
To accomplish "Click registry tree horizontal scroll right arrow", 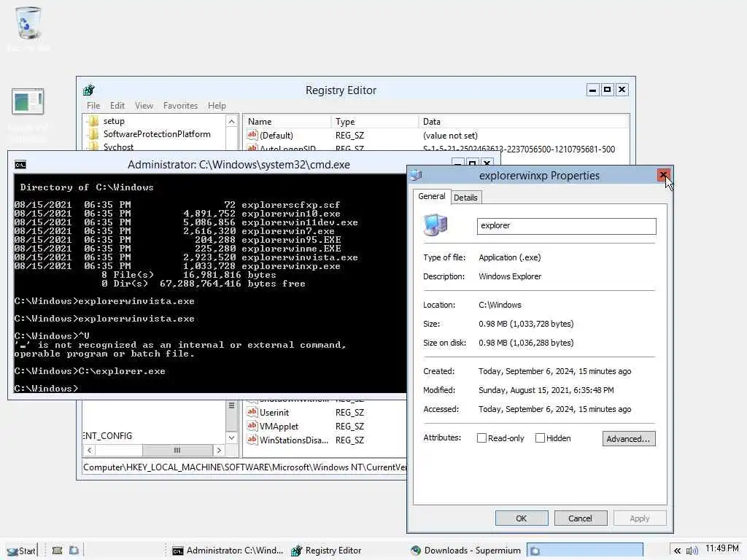I will point(219,450).
